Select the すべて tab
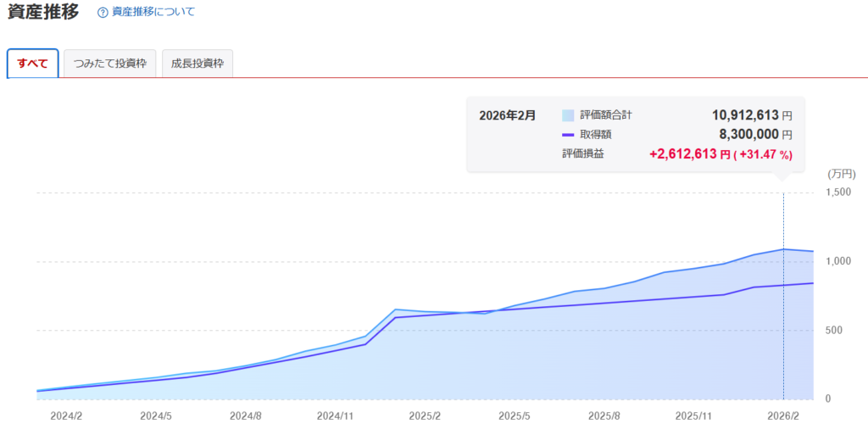The width and height of the screenshot is (868, 435). 32,64
